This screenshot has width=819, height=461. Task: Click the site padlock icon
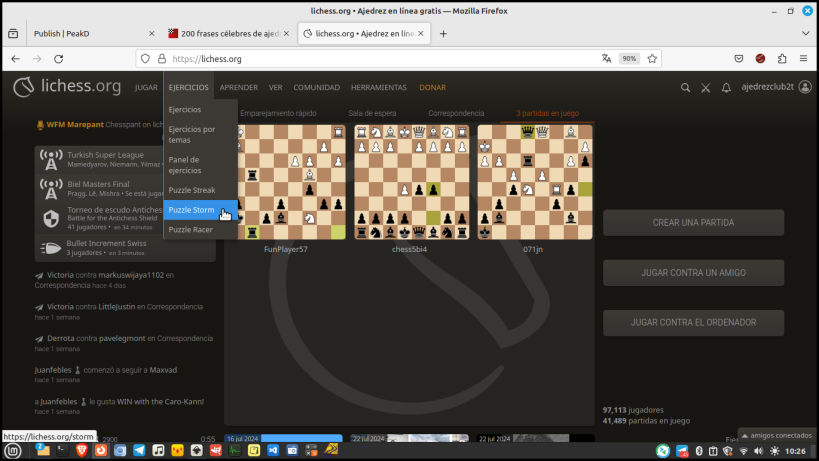click(x=162, y=58)
